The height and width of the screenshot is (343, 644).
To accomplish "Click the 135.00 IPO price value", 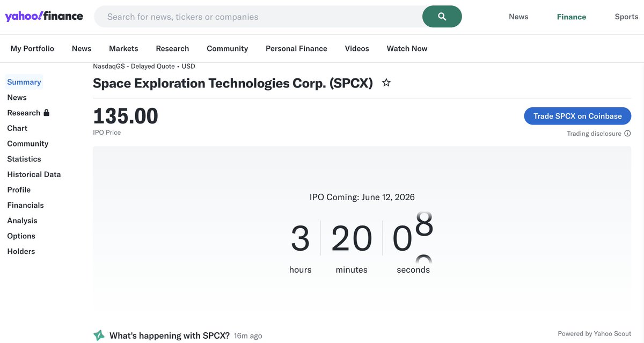I will click(x=126, y=116).
